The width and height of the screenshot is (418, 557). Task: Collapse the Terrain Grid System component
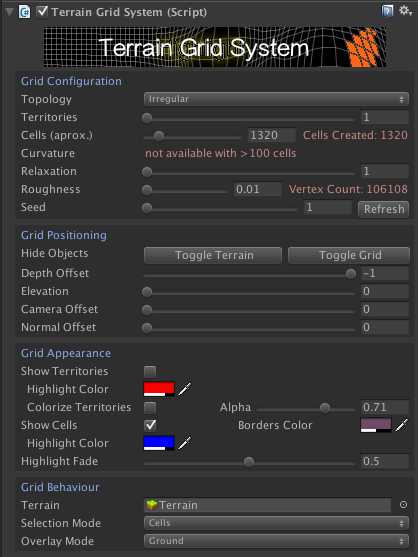[10, 12]
